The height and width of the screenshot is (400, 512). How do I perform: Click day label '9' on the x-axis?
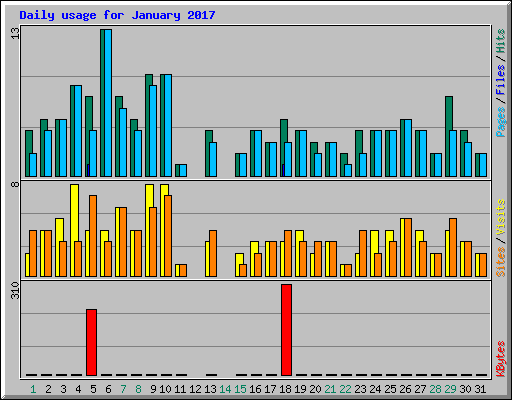(153, 389)
